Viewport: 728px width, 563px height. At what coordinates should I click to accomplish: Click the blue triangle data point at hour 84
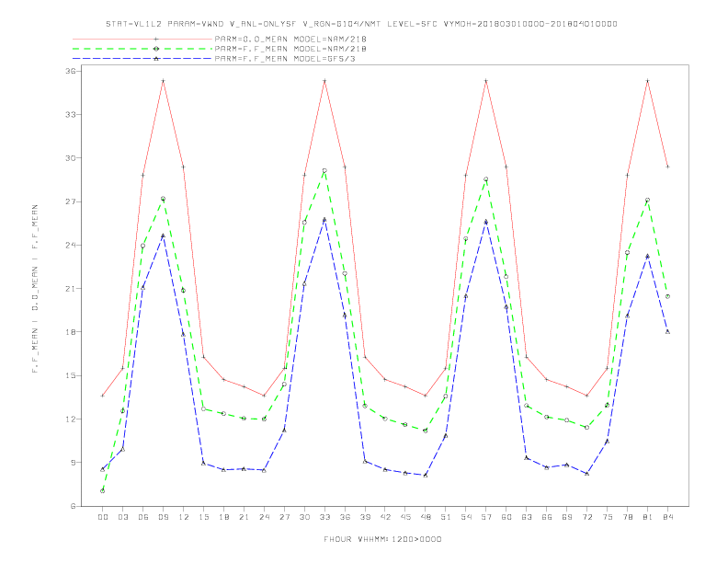point(667,332)
